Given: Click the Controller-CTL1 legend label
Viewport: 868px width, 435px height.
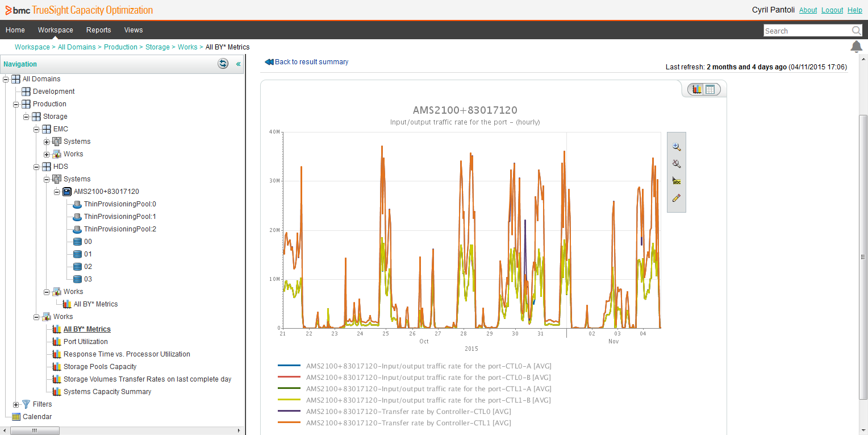Looking at the screenshot, I should tap(408, 423).
